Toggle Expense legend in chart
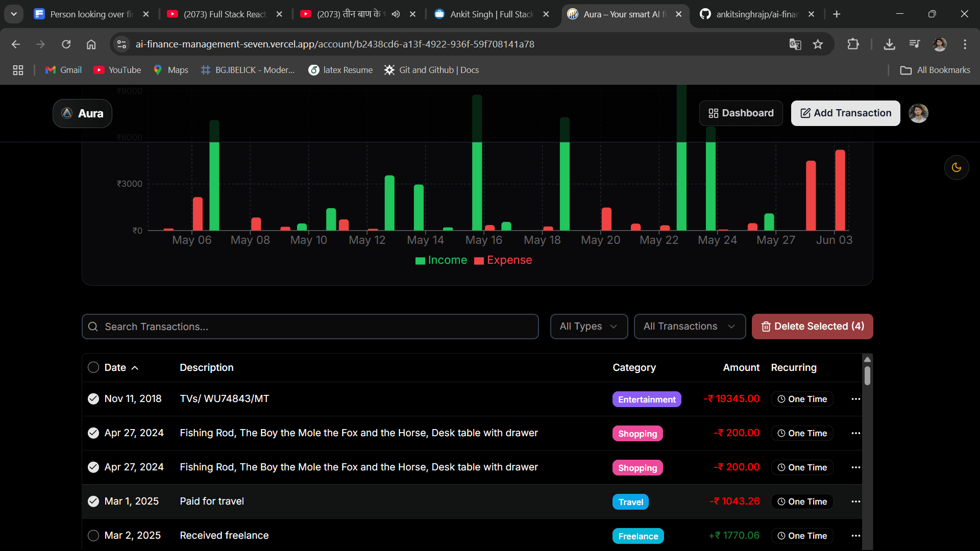980x551 pixels. [x=503, y=260]
